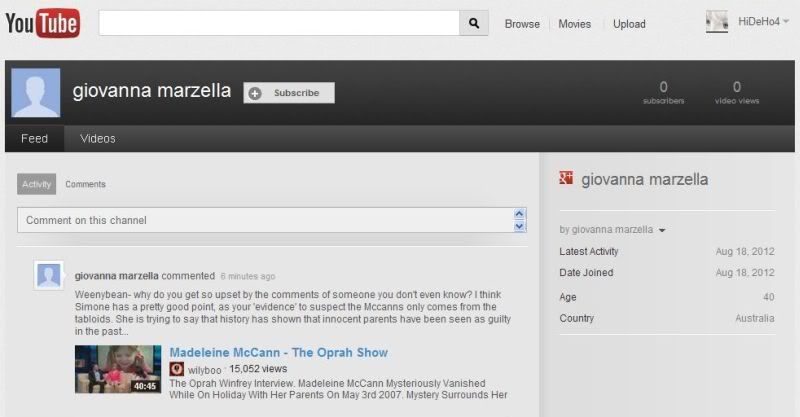Click the 6 minutes ago timestamp
The image size is (800, 417).
[247, 276]
